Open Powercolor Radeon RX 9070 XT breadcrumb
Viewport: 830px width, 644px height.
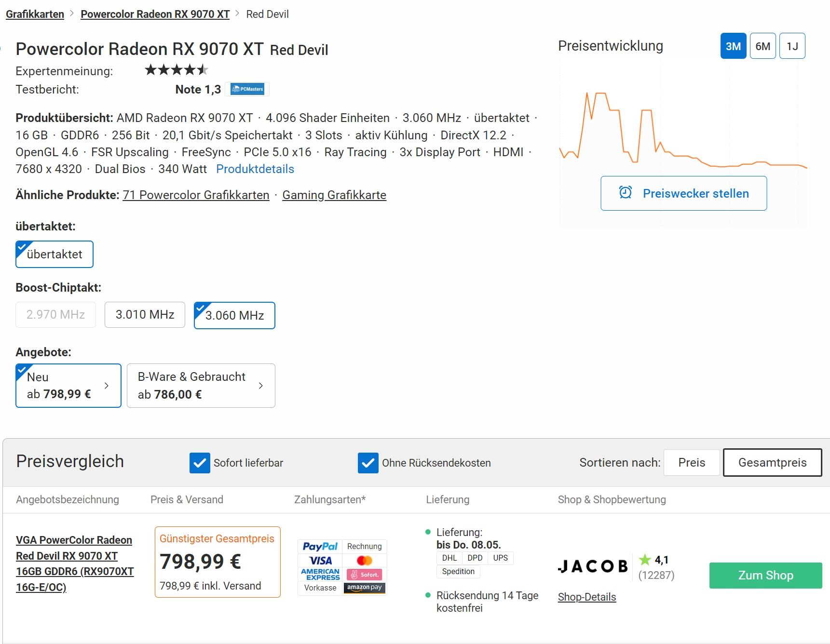coord(155,14)
